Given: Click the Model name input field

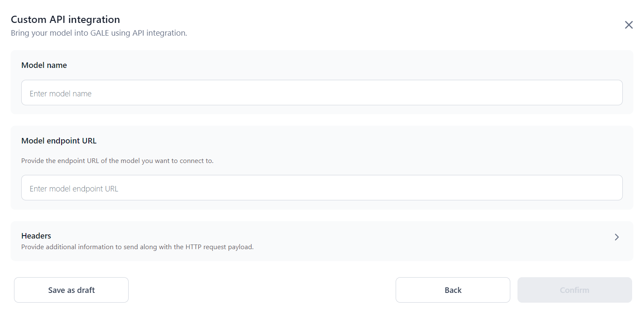Looking at the screenshot, I should click(322, 93).
